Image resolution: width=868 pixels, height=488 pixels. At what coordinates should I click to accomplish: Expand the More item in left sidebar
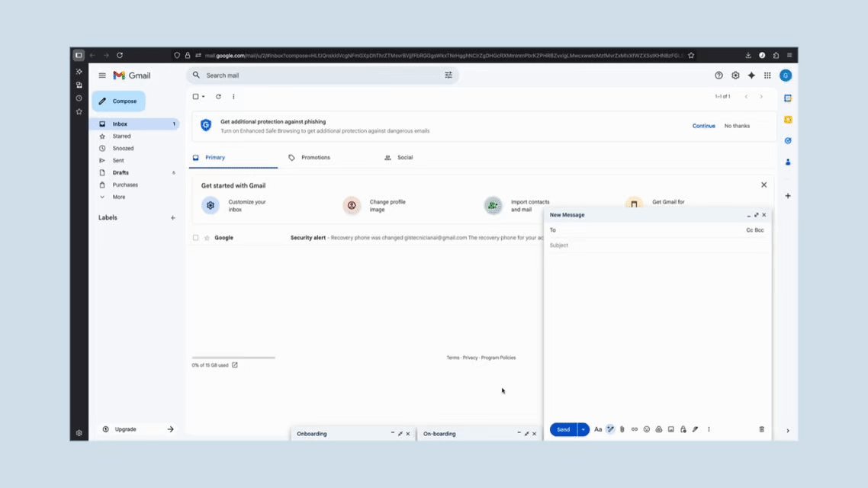pyautogui.click(x=118, y=197)
